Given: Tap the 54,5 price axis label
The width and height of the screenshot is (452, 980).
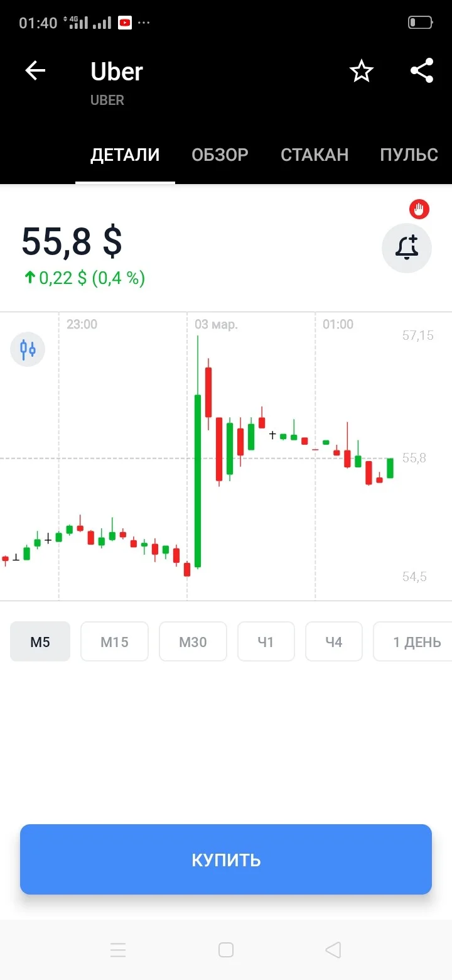Looking at the screenshot, I should click(414, 577).
